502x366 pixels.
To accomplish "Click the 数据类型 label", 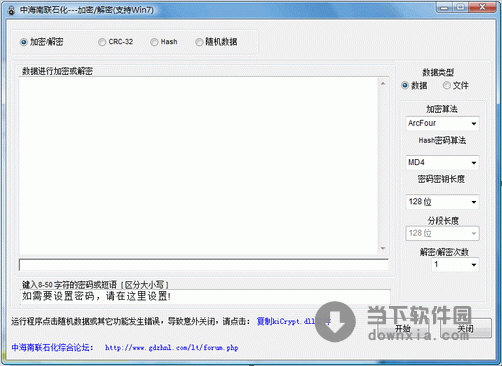I will point(438,72).
